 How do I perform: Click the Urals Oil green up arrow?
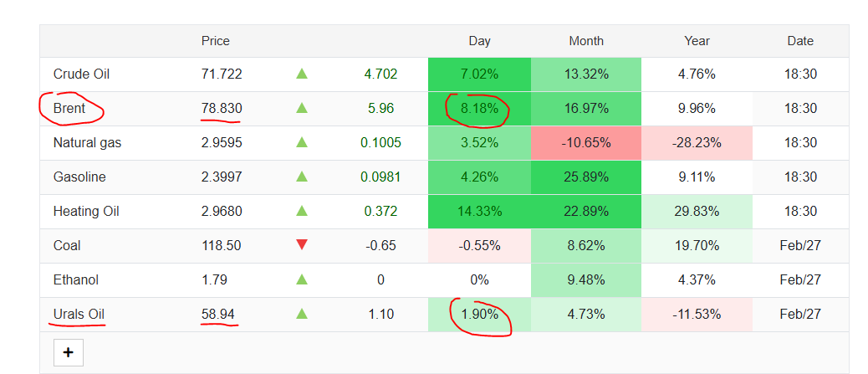coord(302,315)
